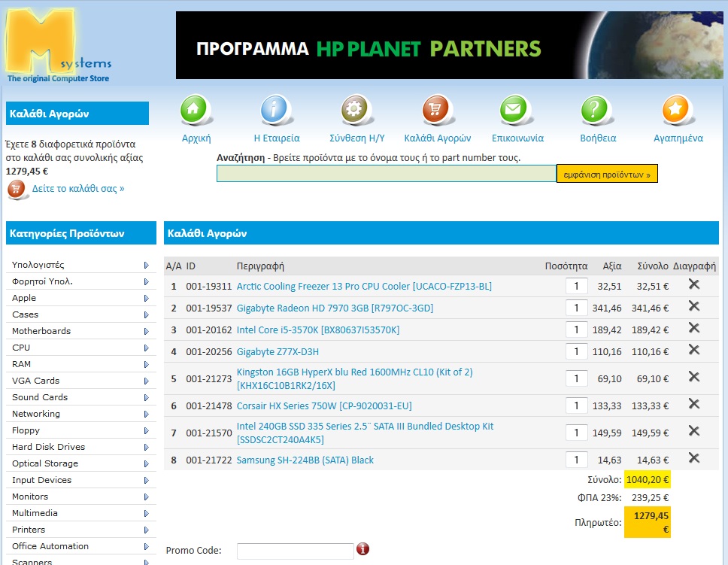
Task: Click the Promo Code input field
Action: pos(296,551)
